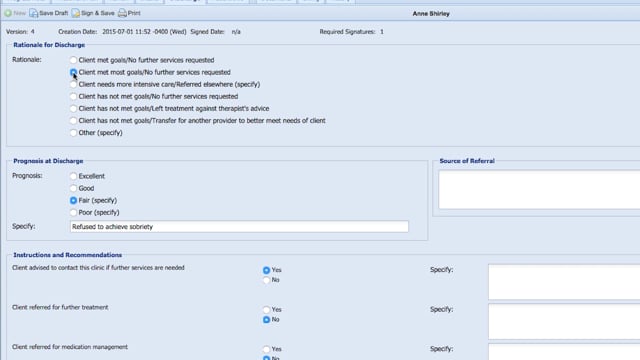640x360 pixels.
Task: Click the Source of Referral text area
Action: point(539,190)
